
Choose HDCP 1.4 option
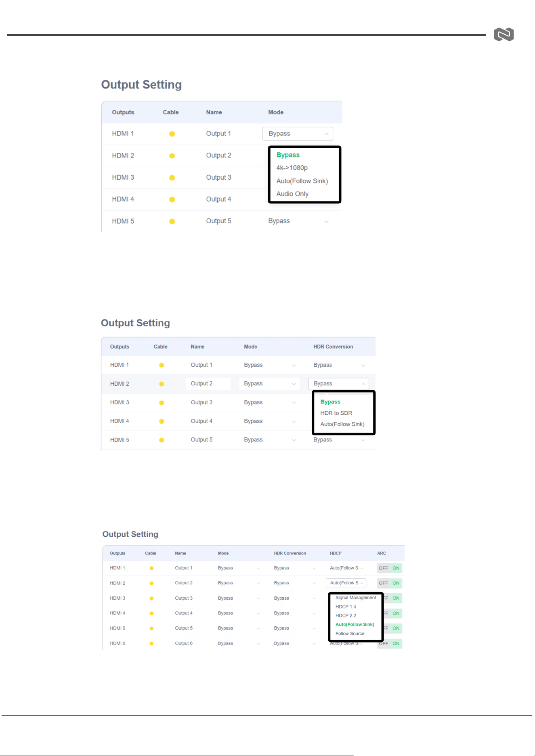(x=346, y=607)
